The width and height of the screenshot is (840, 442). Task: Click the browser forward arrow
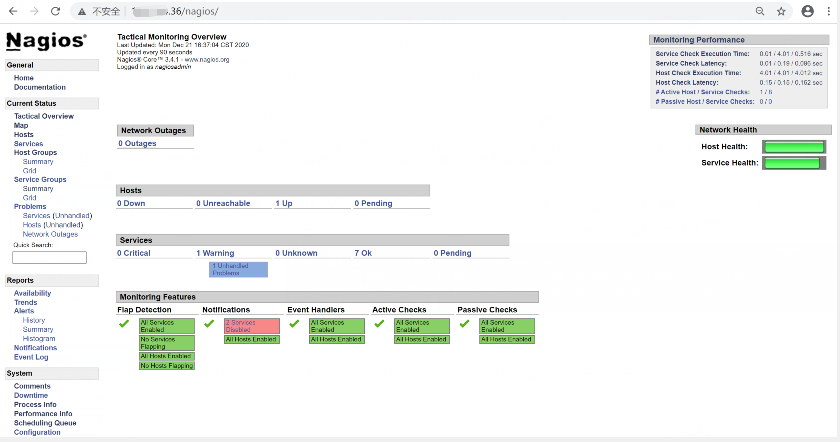[34, 11]
